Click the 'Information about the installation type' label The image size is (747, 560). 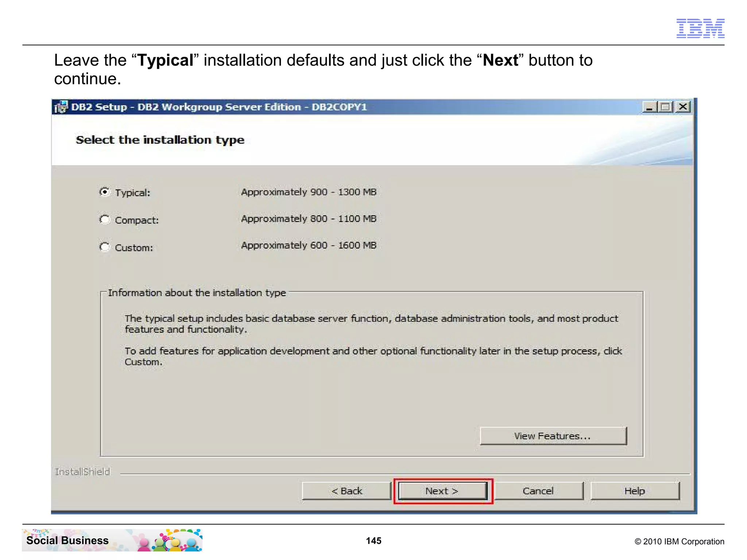point(197,293)
